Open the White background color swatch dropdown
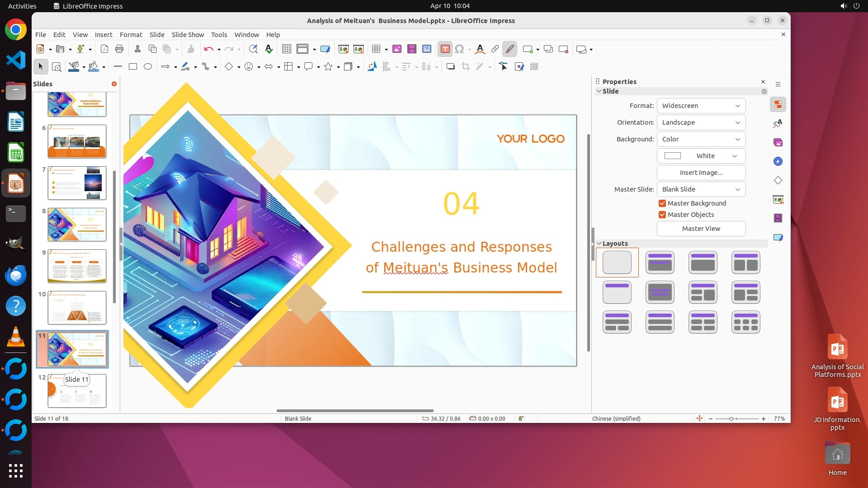 tap(701, 156)
